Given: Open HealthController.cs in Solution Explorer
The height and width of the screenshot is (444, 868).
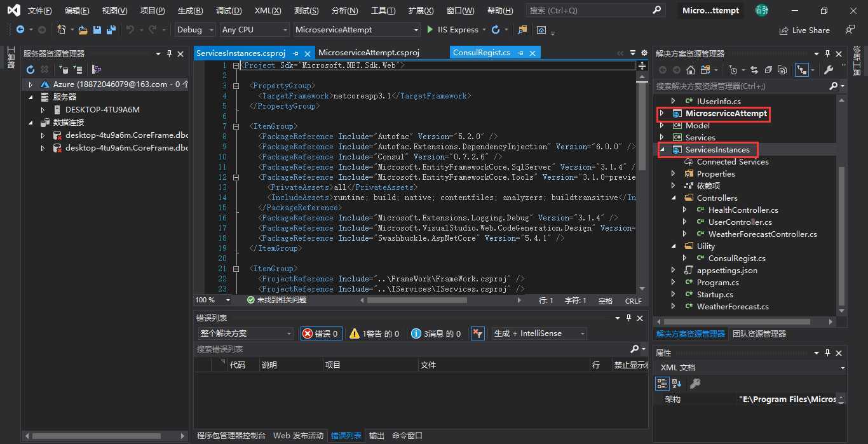Looking at the screenshot, I should (x=743, y=210).
